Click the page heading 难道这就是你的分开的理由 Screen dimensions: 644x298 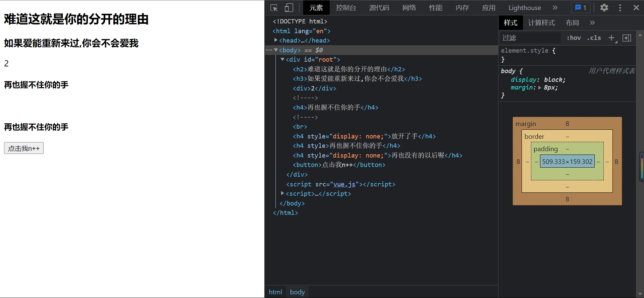click(x=76, y=19)
